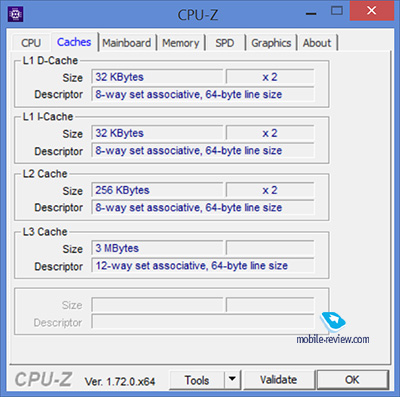This screenshot has height=397, width=400.
Task: Click the CPU-Z app icon in title bar
Action: pyautogui.click(x=15, y=14)
